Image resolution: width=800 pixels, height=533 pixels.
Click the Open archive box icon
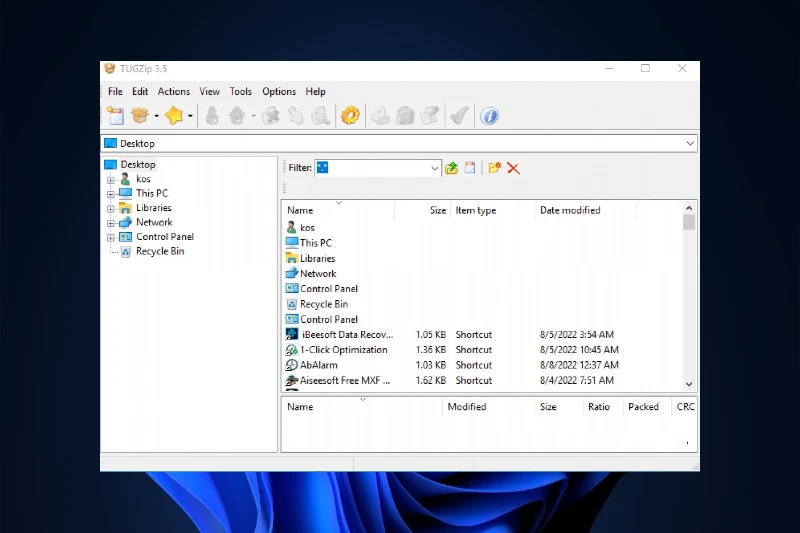pos(140,116)
